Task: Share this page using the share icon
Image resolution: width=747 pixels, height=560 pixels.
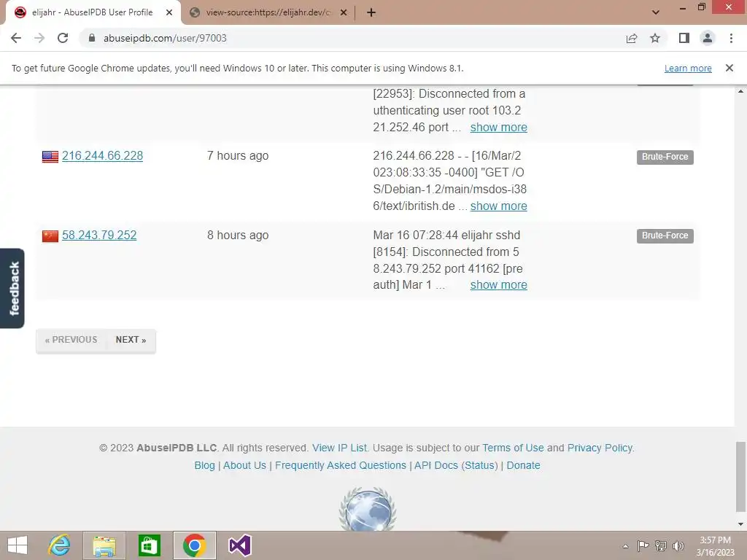Action: (632, 38)
